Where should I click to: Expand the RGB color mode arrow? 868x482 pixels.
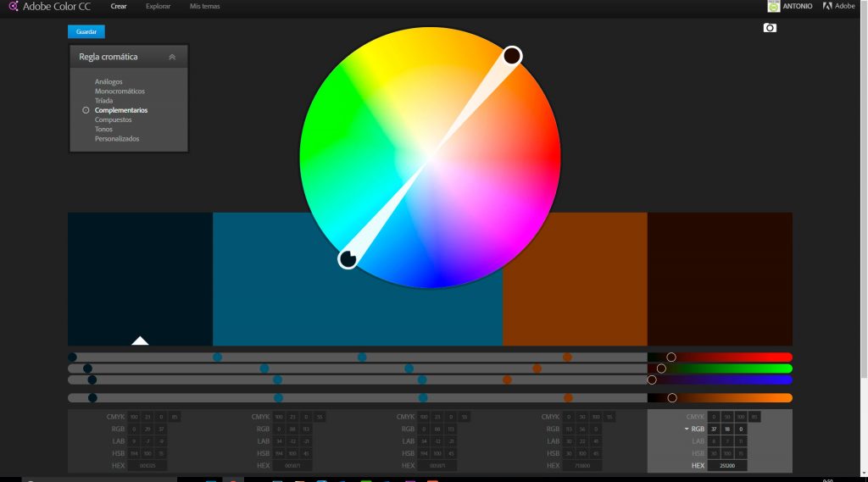click(687, 429)
